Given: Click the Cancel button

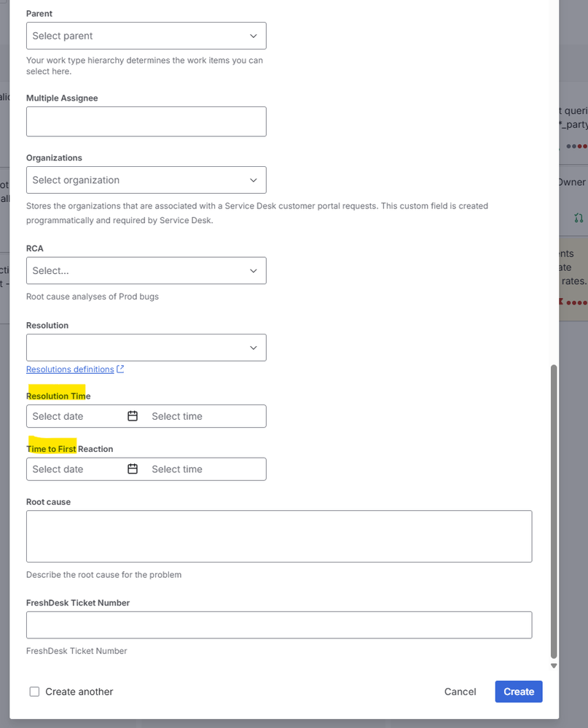Looking at the screenshot, I should (x=460, y=692).
